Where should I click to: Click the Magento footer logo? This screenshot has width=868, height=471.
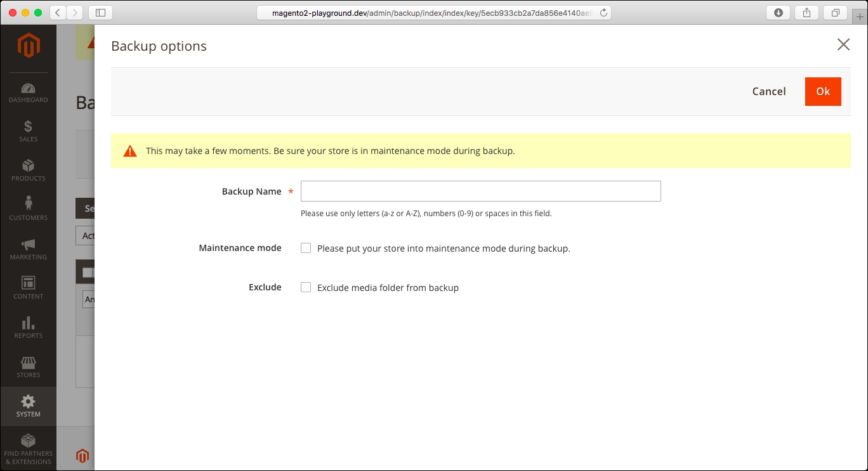tap(82, 456)
